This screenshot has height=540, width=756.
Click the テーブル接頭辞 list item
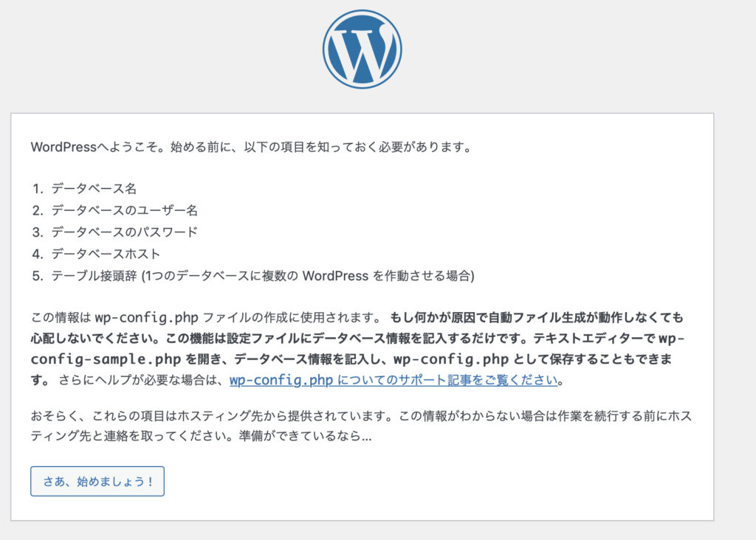tap(95, 276)
